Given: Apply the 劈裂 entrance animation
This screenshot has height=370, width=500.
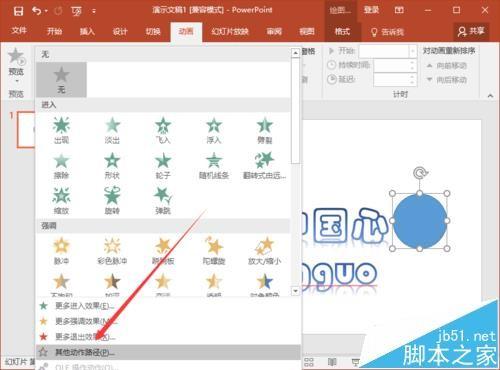Looking at the screenshot, I should [265, 130].
